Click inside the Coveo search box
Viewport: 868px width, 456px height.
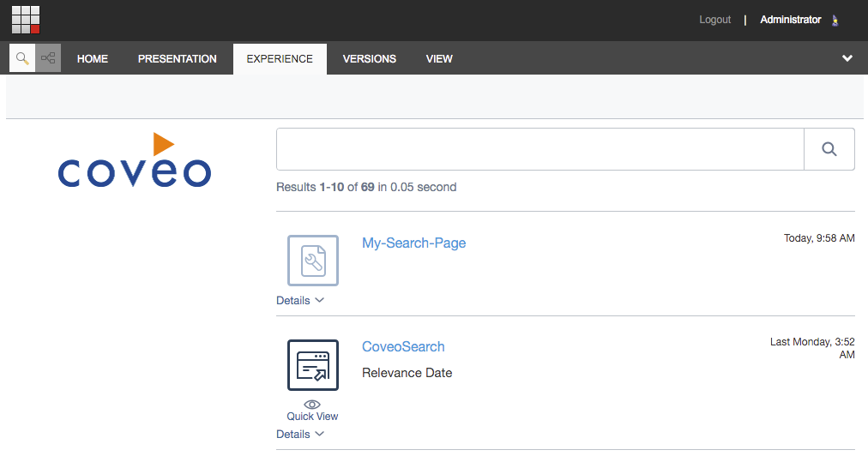click(540, 149)
